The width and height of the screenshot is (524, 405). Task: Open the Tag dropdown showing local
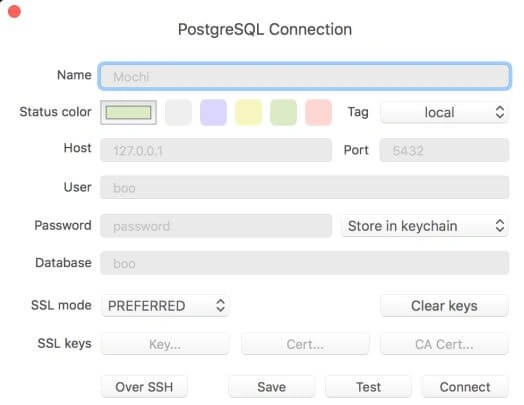coord(444,112)
